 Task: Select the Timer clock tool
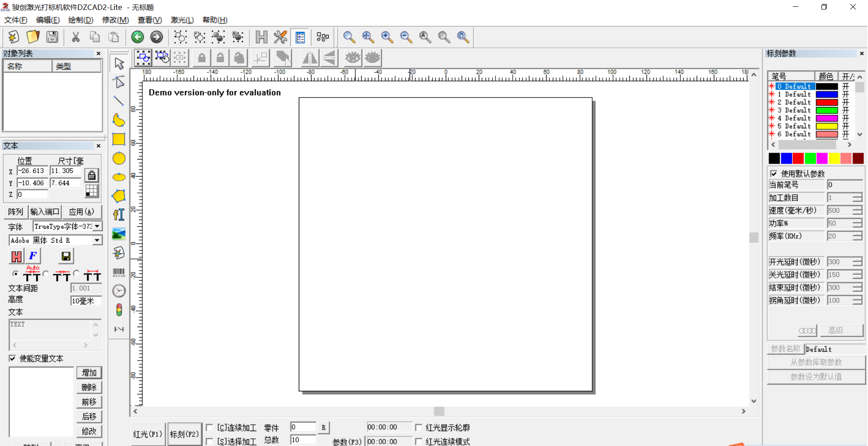(119, 291)
